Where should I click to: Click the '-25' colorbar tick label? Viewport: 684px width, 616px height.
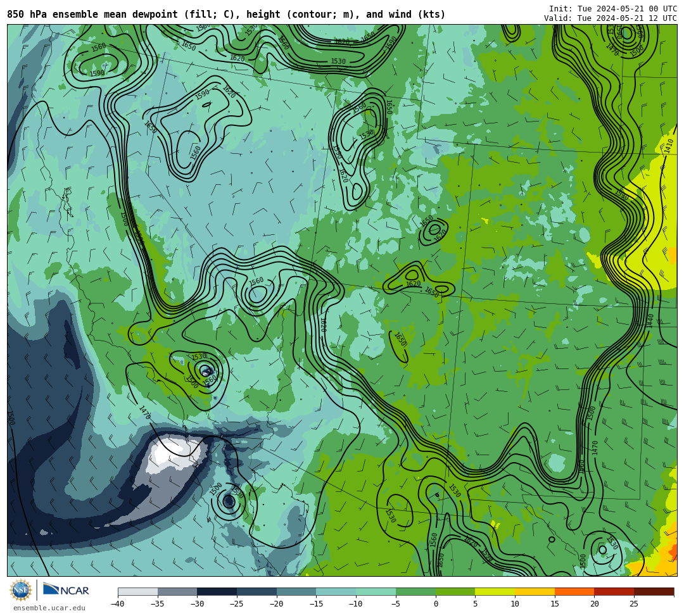(237, 604)
